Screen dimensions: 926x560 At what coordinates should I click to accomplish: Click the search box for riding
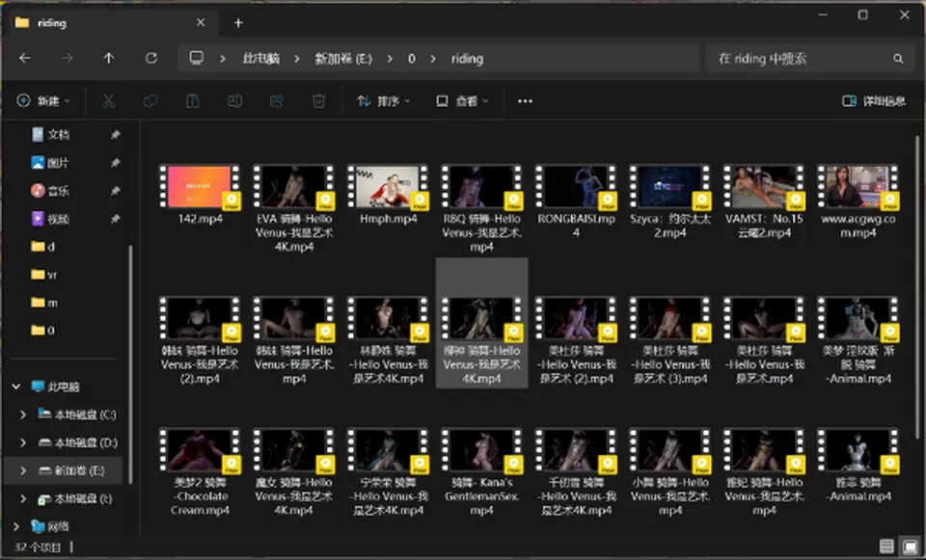point(808,59)
